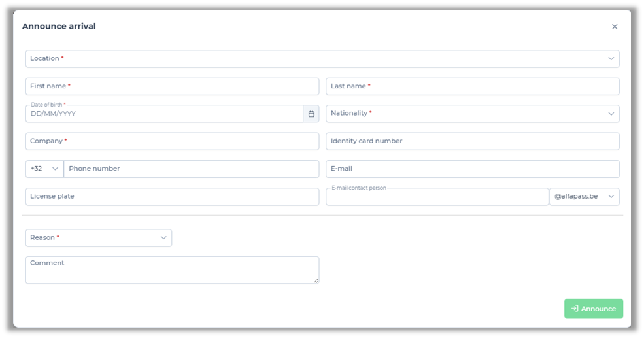Focus the Date of birth input

pos(163,114)
